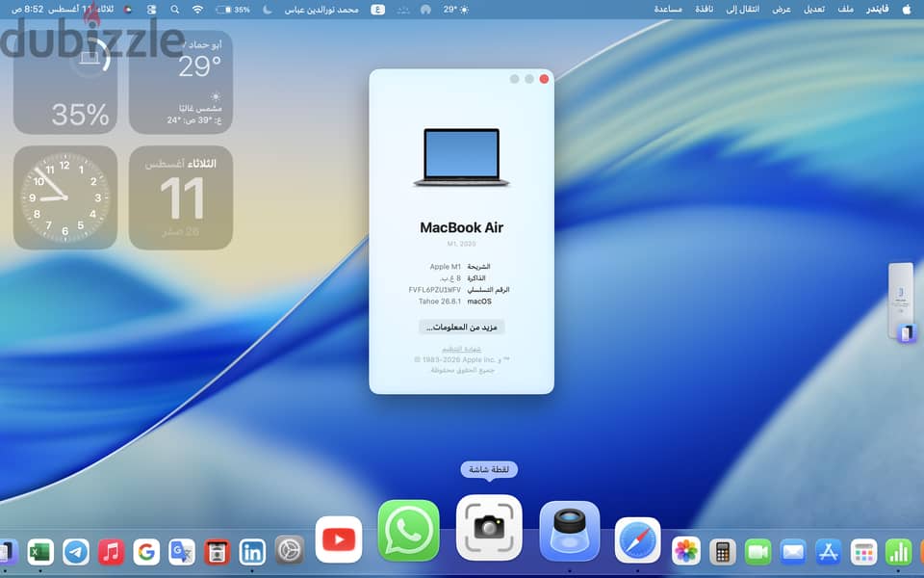Open the عرض (View) menu
This screenshot has width=924, height=578.
click(782, 10)
